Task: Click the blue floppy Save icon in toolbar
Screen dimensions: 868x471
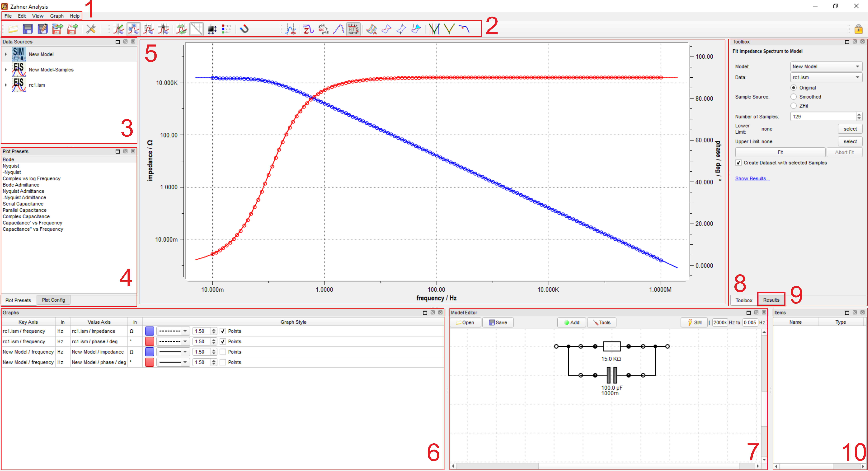Action: click(x=28, y=29)
